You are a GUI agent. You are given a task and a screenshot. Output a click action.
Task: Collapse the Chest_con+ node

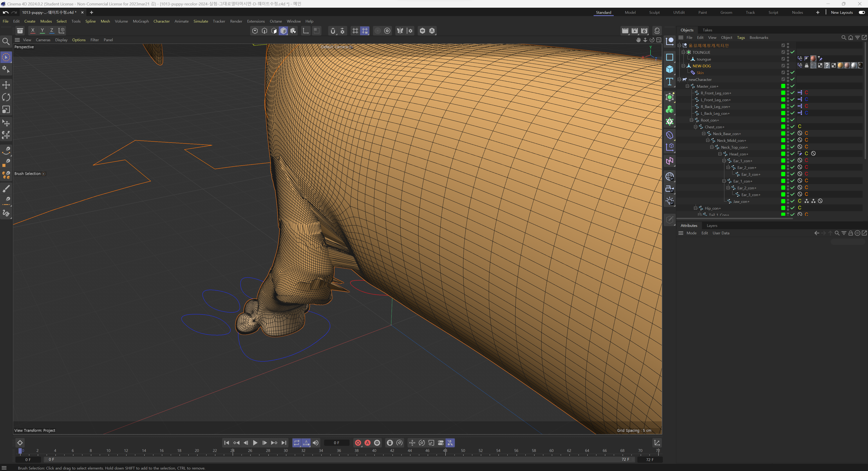(696, 127)
